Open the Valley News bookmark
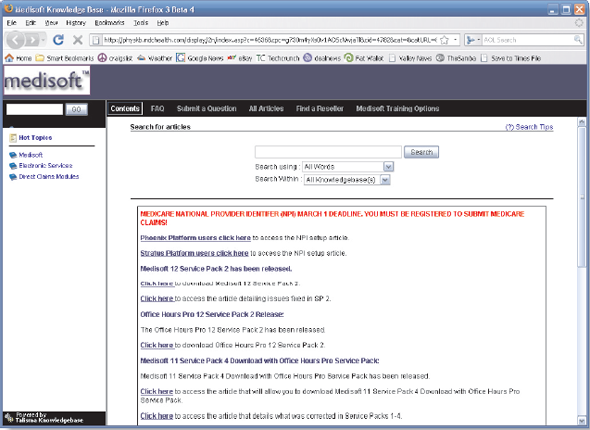 tap(410, 58)
